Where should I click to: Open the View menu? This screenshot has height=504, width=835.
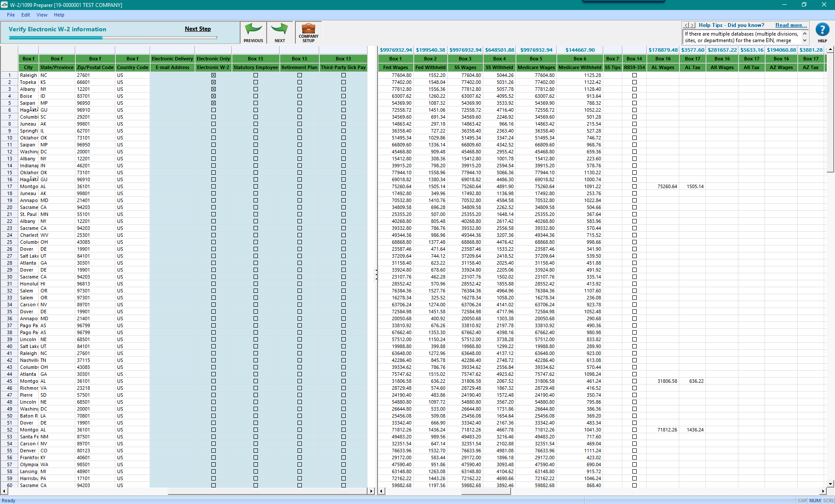point(42,15)
